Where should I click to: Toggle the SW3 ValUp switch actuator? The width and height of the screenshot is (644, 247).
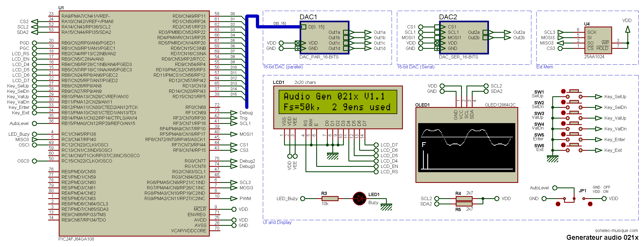pos(563,113)
